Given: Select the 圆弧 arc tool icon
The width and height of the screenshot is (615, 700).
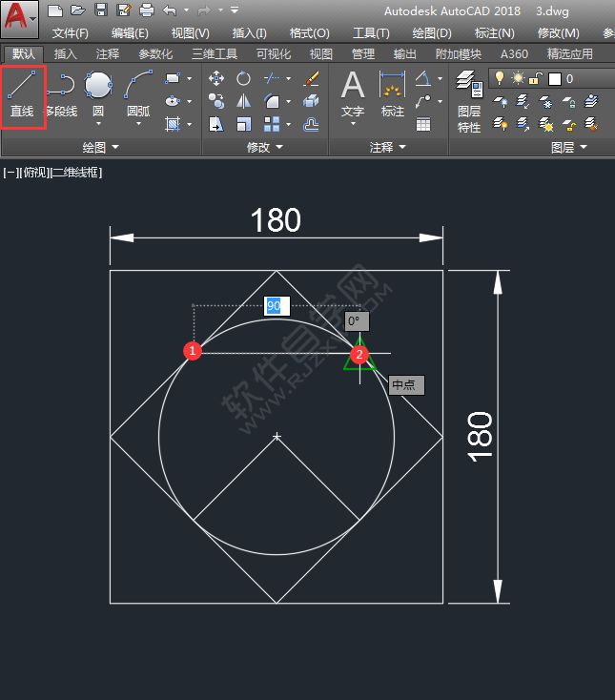Looking at the screenshot, I should 138,84.
